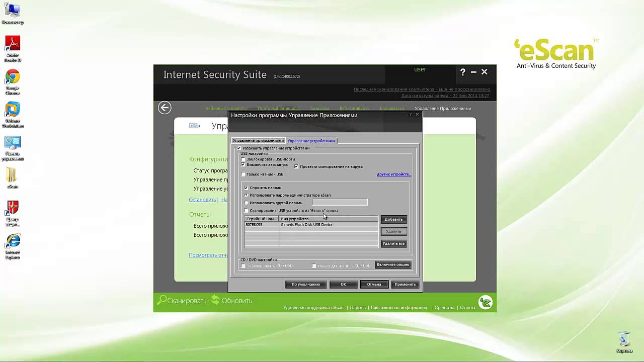Open Internet Explorer desktop icon
Image resolution: width=644 pixels, height=362 pixels.
click(x=13, y=246)
